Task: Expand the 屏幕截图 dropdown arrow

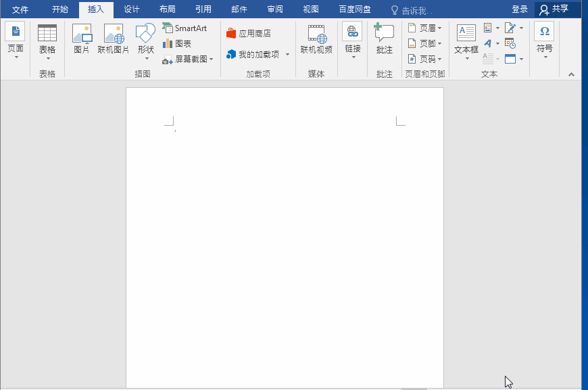Action: pyautogui.click(x=212, y=59)
